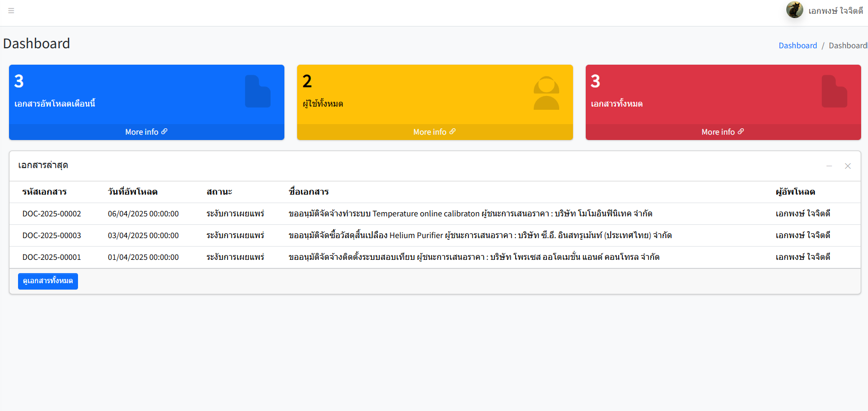Image resolution: width=868 pixels, height=411 pixels.
Task: Click สถานะ column header
Action: click(x=219, y=192)
